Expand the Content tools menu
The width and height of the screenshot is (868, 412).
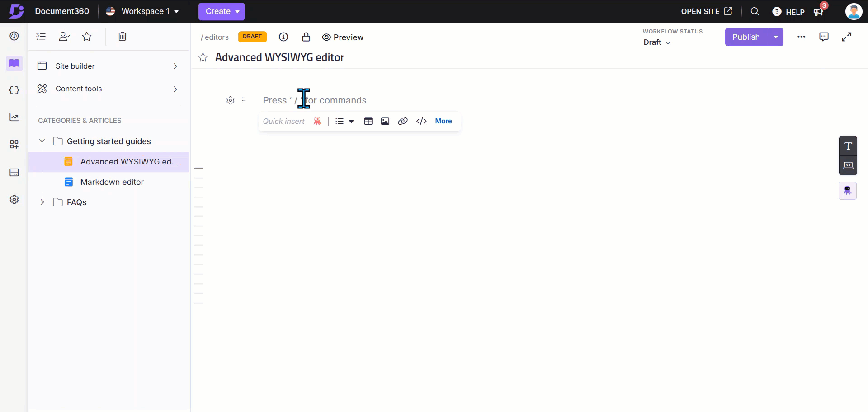pyautogui.click(x=108, y=89)
